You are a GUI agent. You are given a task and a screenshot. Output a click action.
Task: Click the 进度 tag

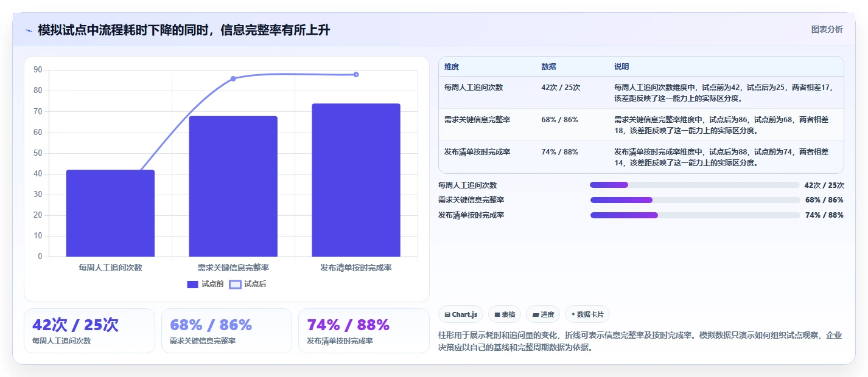[x=543, y=314]
